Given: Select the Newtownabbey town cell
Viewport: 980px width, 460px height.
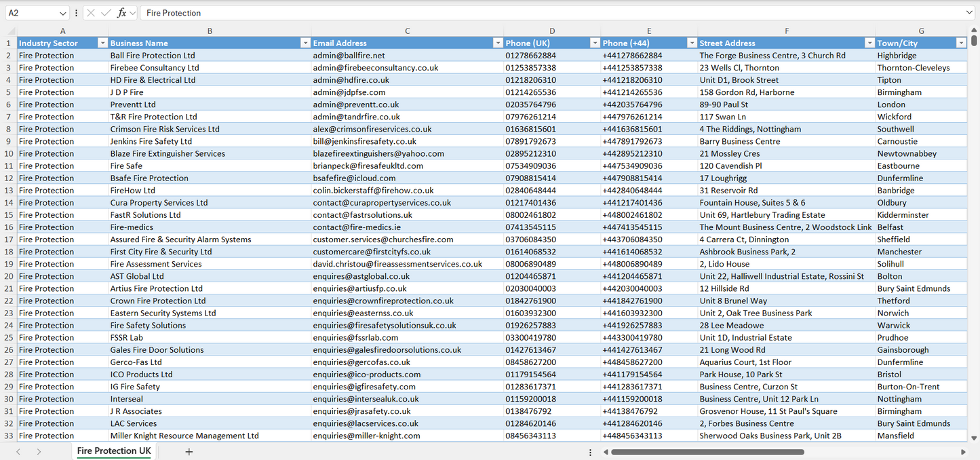Looking at the screenshot, I should 922,153.
